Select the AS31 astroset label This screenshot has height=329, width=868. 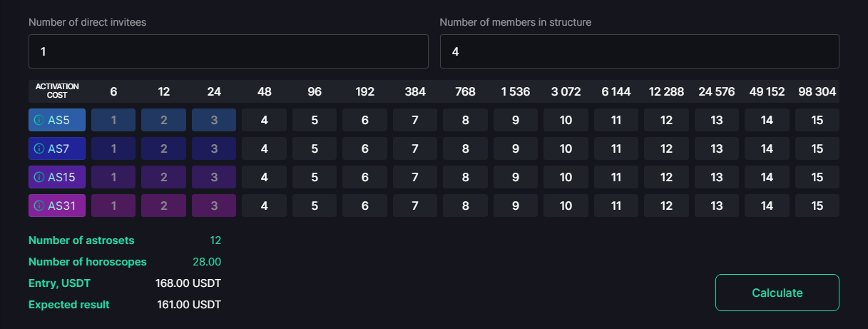pos(63,206)
